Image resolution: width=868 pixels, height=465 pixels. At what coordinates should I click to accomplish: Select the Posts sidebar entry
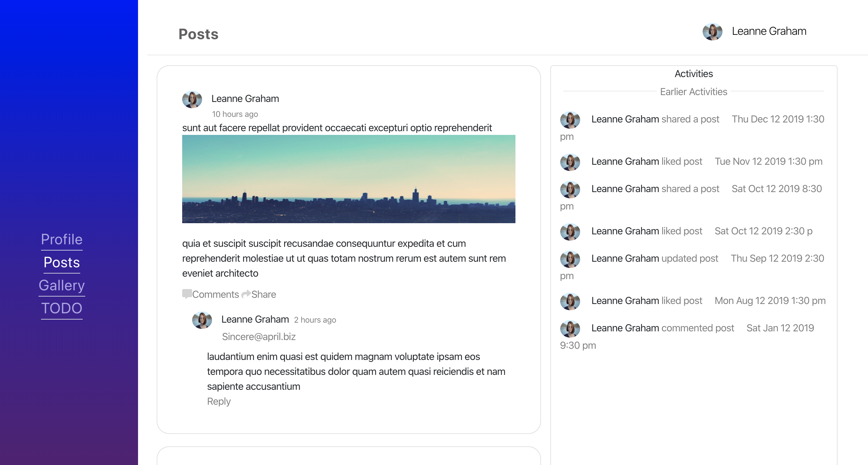pyautogui.click(x=61, y=262)
